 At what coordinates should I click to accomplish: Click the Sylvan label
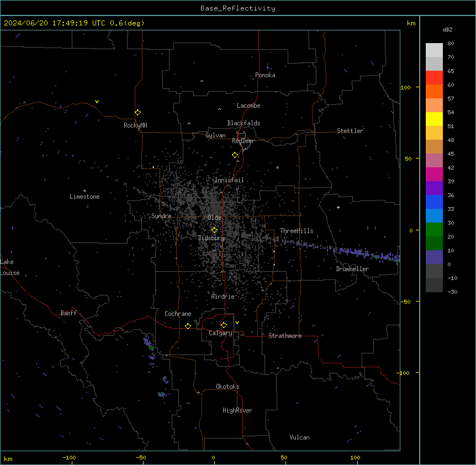click(215, 135)
